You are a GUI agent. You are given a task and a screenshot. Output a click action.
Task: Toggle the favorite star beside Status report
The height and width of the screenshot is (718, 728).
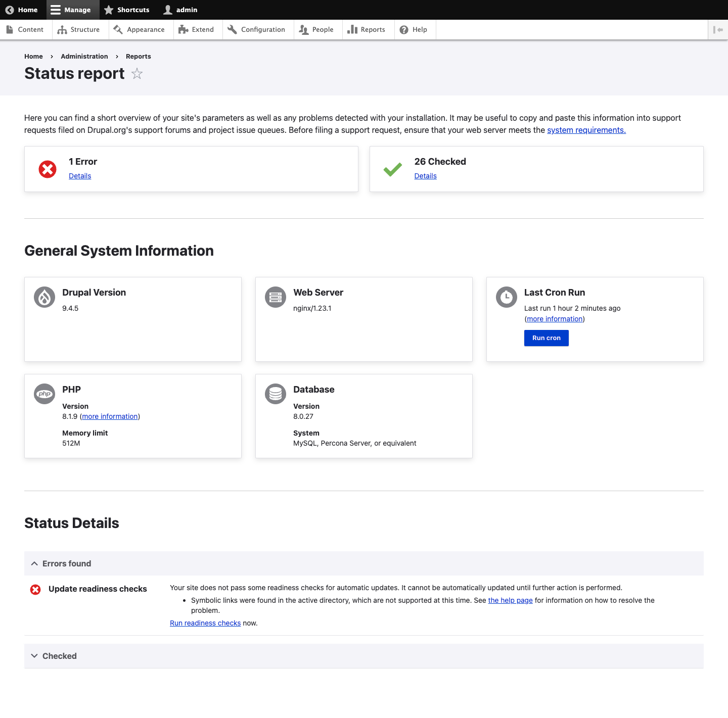(136, 74)
